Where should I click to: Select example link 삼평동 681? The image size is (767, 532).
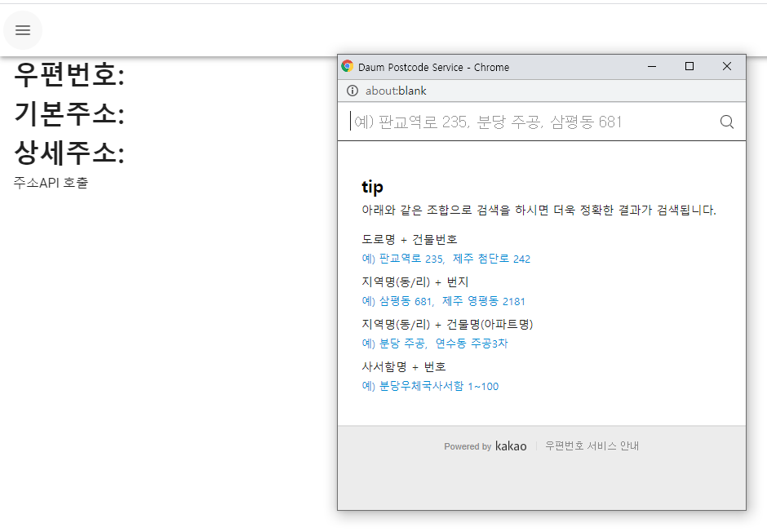[406, 301]
